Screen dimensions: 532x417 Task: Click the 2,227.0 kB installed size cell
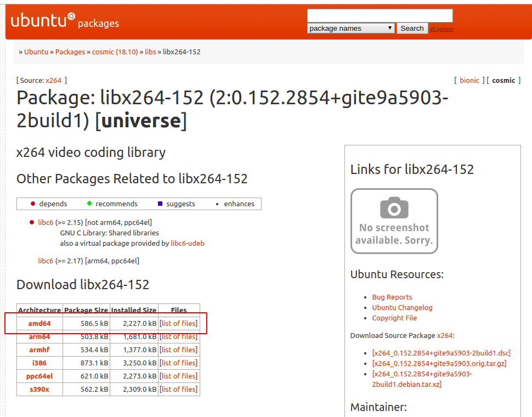click(x=134, y=323)
